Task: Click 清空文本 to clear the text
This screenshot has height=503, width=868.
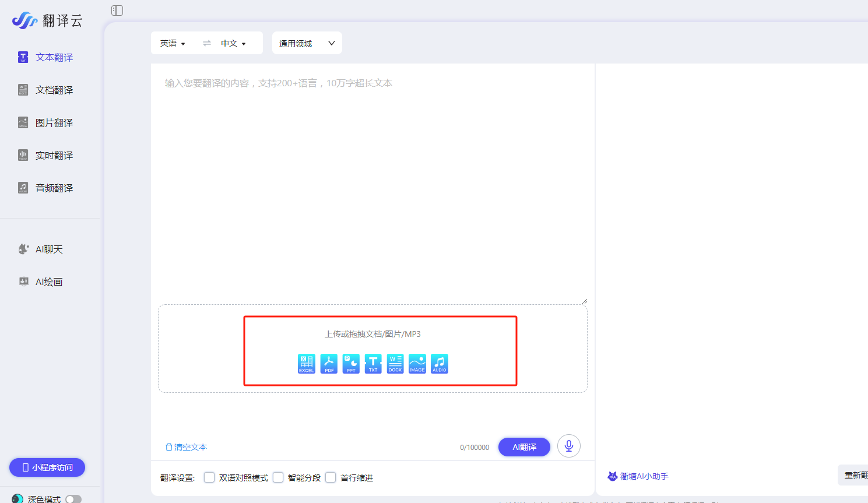Action: pyautogui.click(x=186, y=447)
